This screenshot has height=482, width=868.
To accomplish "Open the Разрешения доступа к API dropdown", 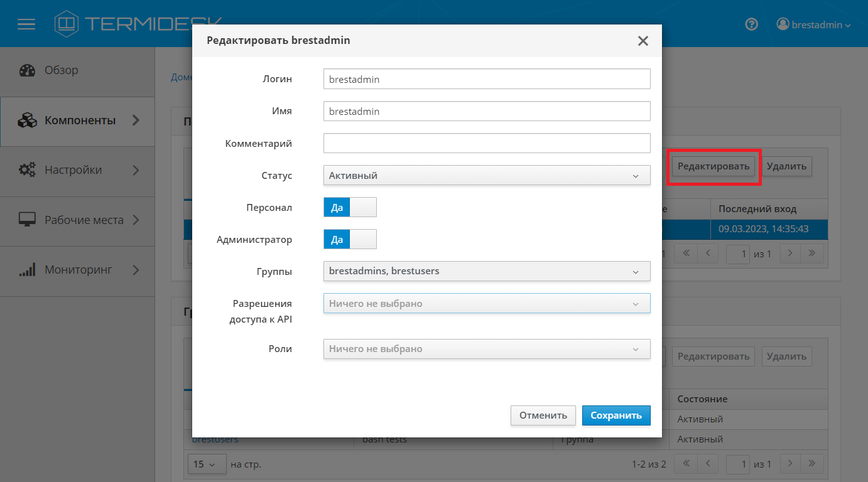I will pos(486,304).
